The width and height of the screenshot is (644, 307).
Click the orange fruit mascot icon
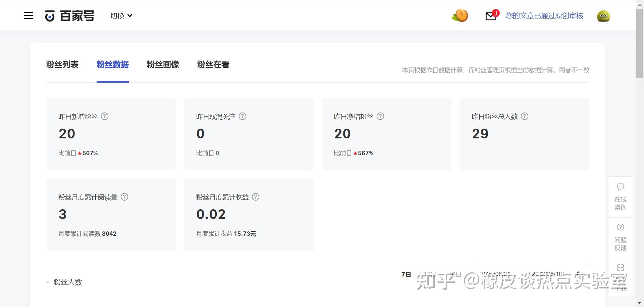461,15
